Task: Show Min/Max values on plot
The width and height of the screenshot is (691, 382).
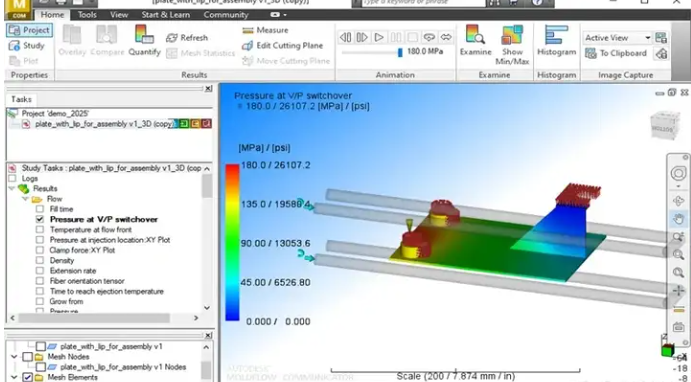Action: (x=512, y=45)
